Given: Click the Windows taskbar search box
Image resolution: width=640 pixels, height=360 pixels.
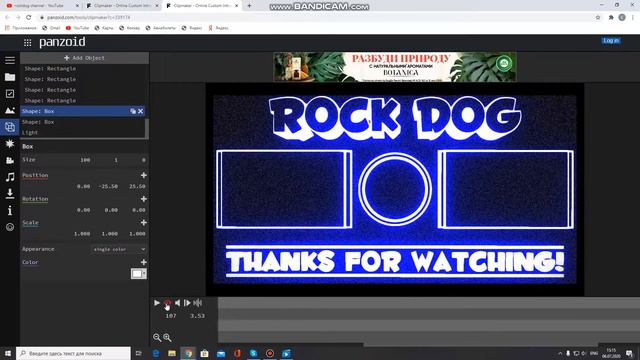Looking at the screenshot, I should tap(73, 353).
